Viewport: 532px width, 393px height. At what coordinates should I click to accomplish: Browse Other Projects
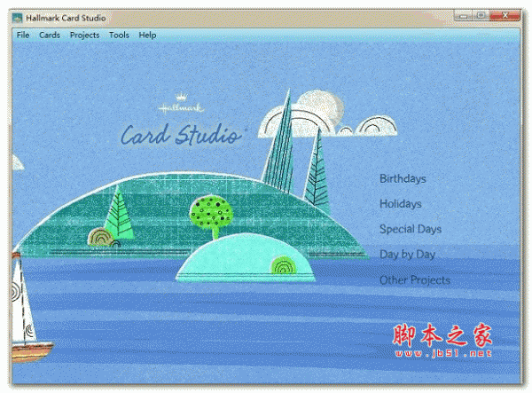pos(415,280)
